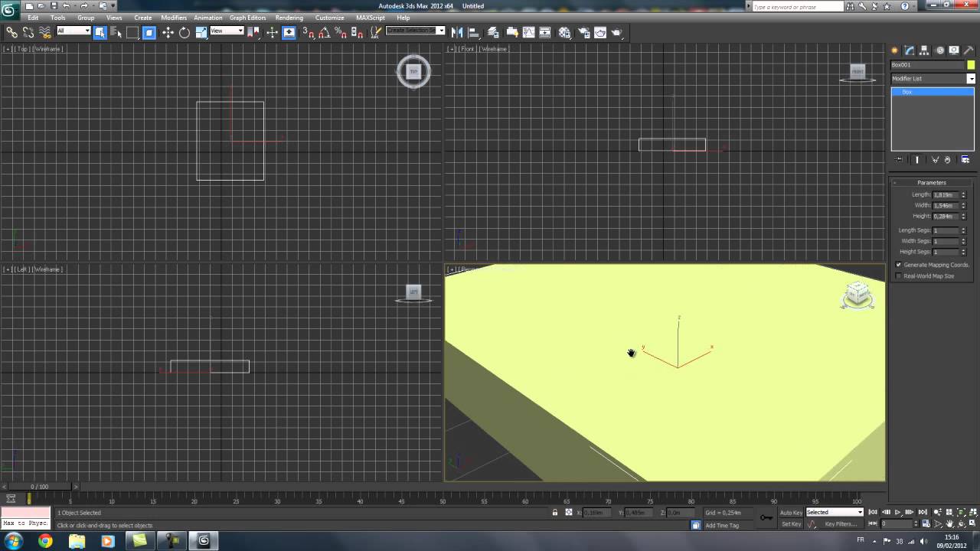Click the Height Segs spinner arrows

pos(964,252)
